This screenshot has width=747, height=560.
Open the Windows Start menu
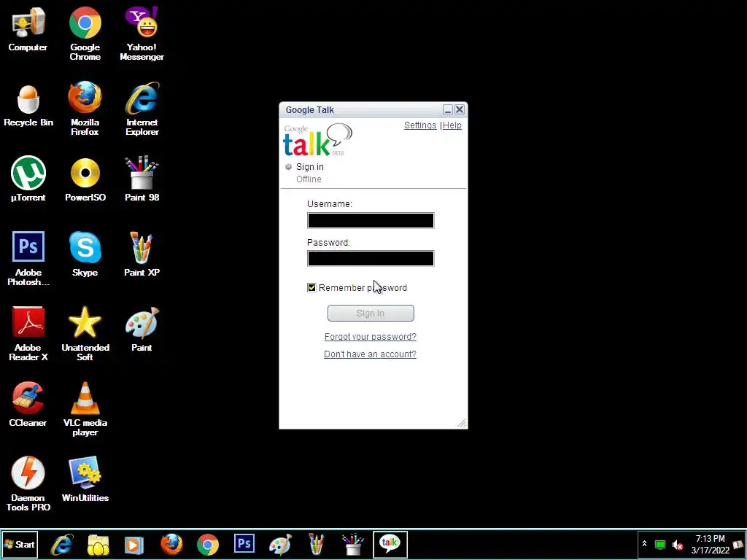point(19,544)
